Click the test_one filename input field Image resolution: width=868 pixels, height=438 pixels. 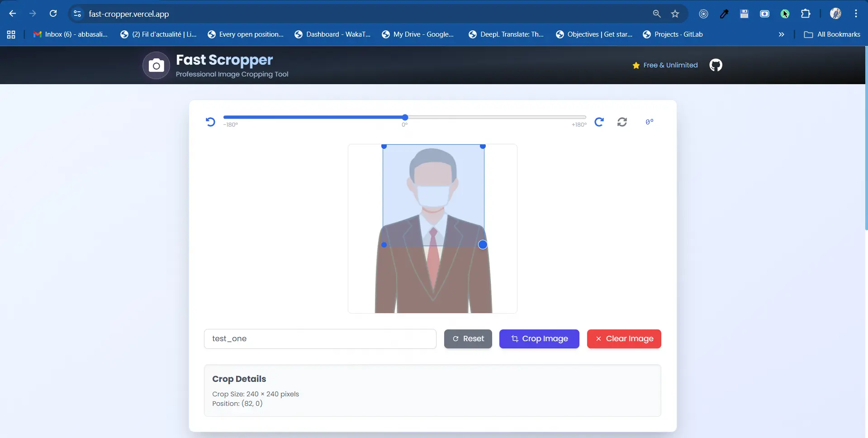point(320,339)
